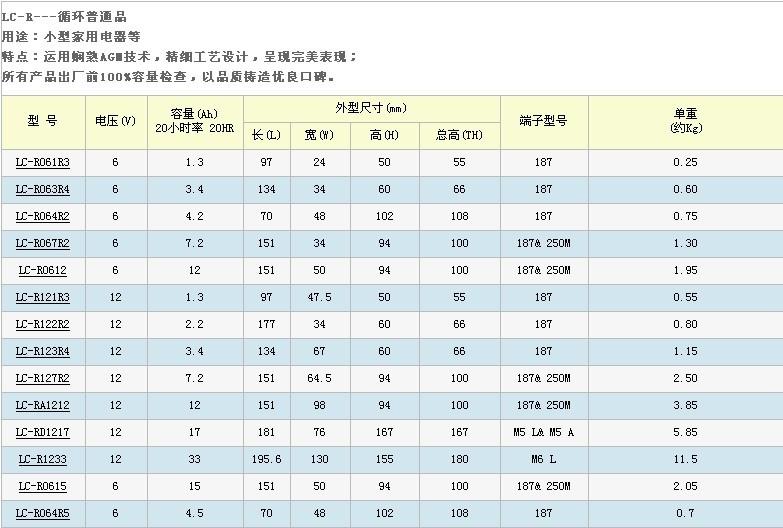Click width 130 in LC-R1233 row

point(319,459)
